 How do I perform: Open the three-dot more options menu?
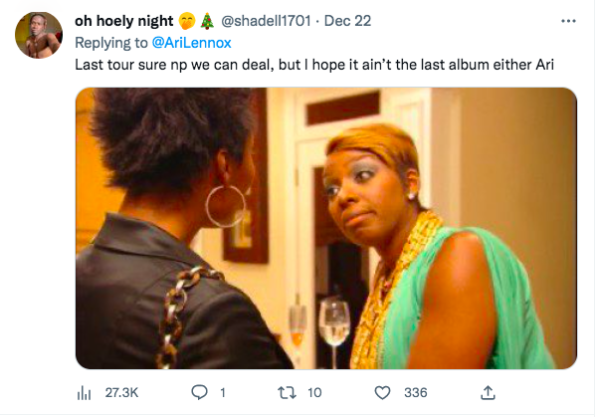coord(568,21)
